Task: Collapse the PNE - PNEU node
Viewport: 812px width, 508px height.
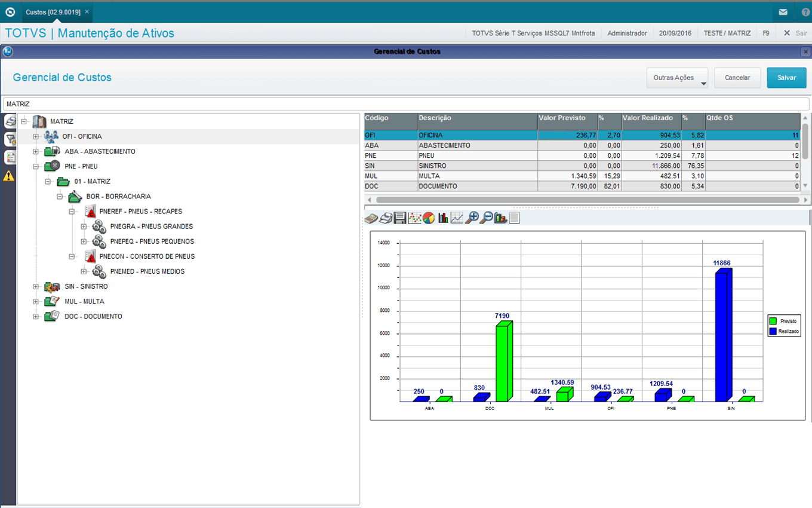Action: click(x=36, y=166)
